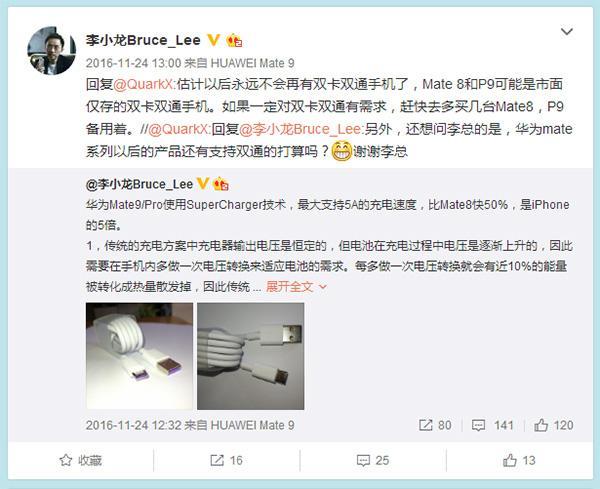Image resolution: width=600 pixels, height=489 pixels.
Task: Open the @李小龙Bruce_Lee mention in reply text
Action: click(x=300, y=129)
